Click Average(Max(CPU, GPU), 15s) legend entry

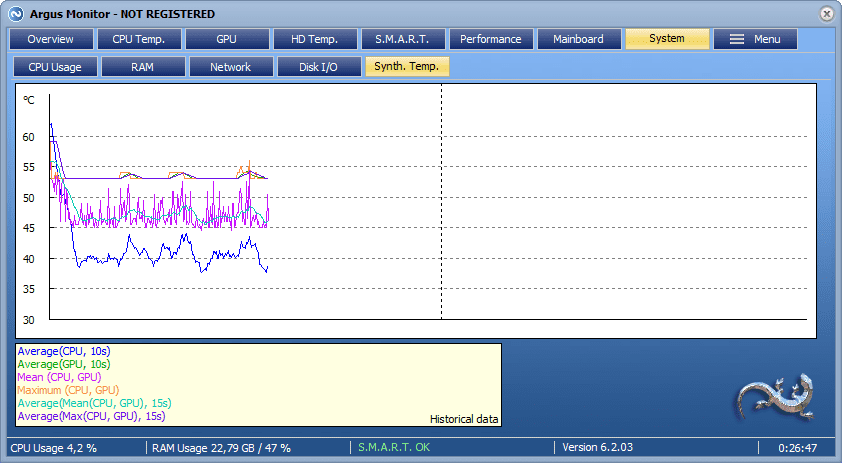91,416
